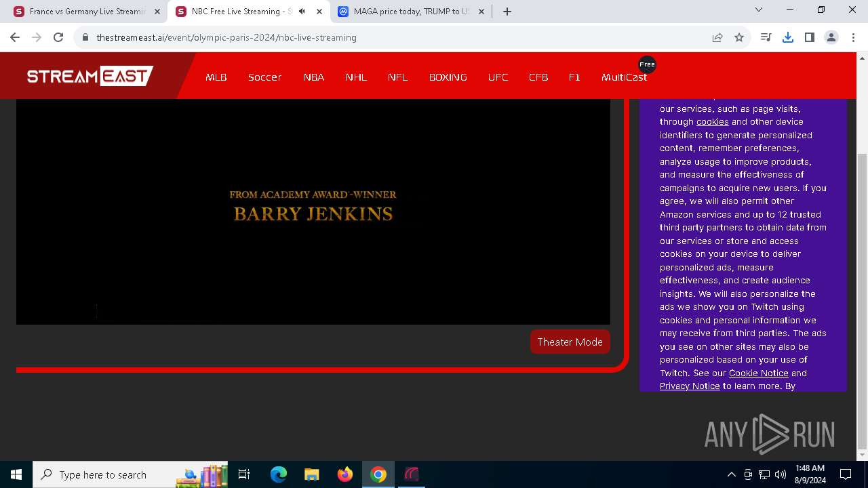Click the taskbar search box
Viewport: 868px width, 488px height.
point(131,474)
